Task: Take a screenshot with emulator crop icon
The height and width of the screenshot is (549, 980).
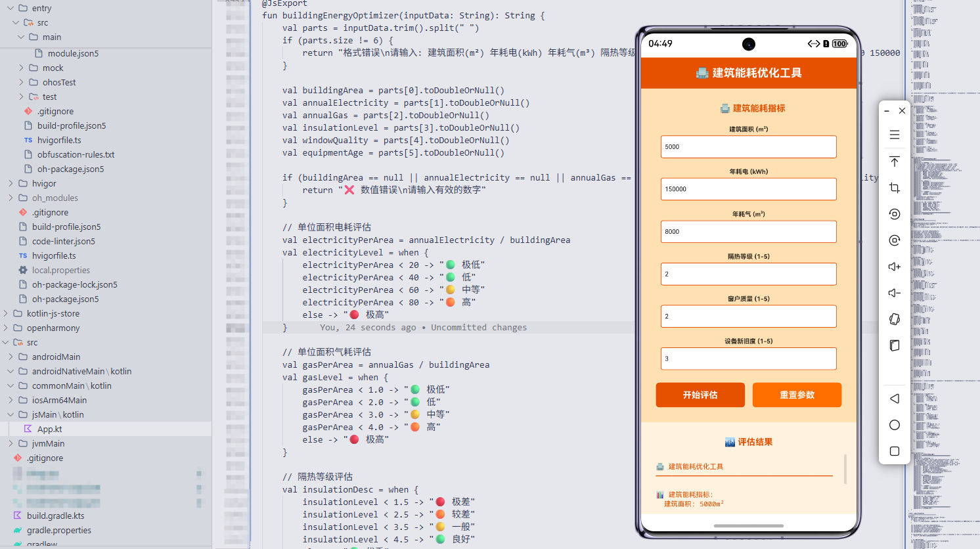Action: [x=894, y=188]
